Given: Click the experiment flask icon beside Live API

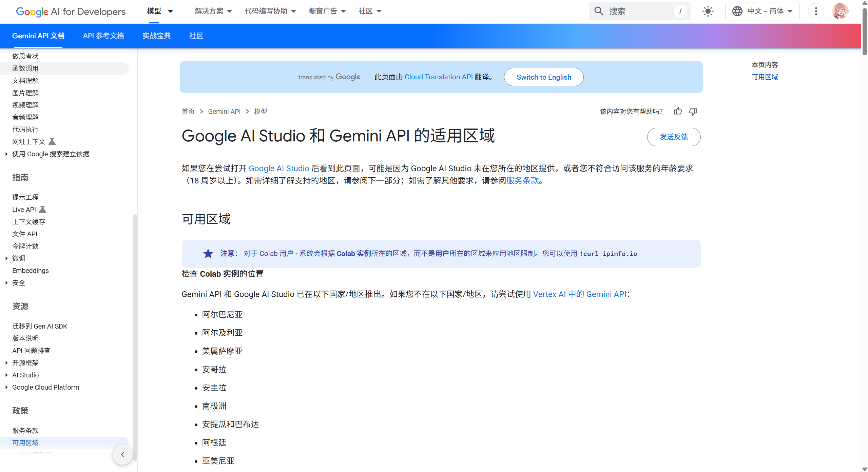Looking at the screenshot, I should [42, 209].
